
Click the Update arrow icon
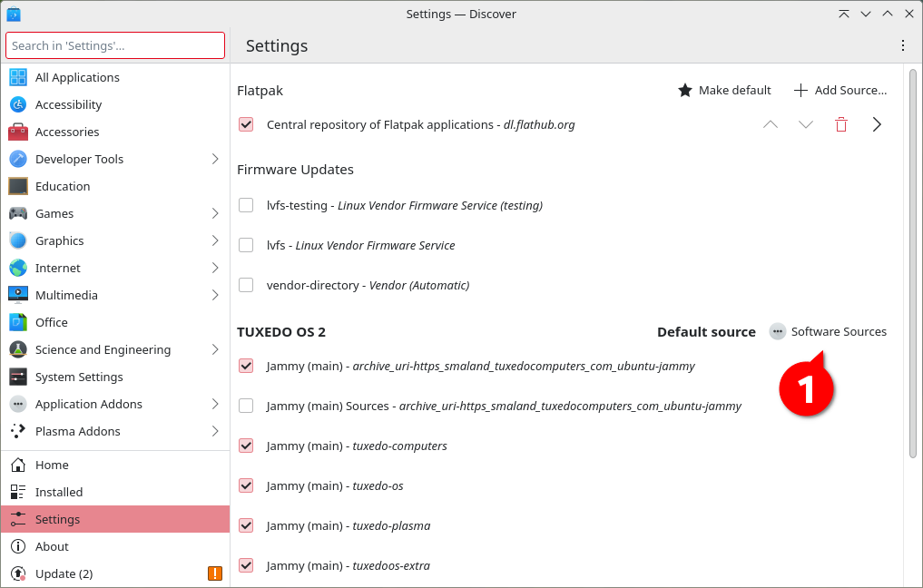click(x=18, y=573)
